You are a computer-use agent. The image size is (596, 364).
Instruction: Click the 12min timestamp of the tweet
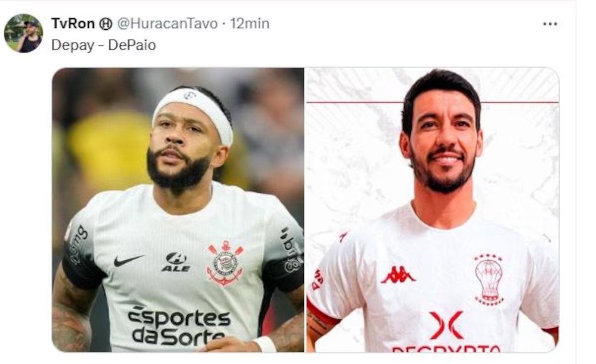[x=250, y=24]
